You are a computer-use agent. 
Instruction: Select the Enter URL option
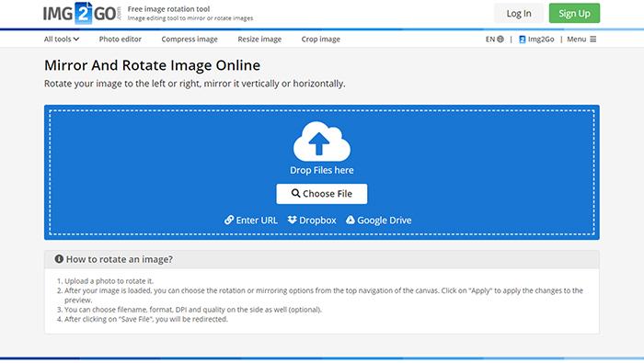point(251,220)
